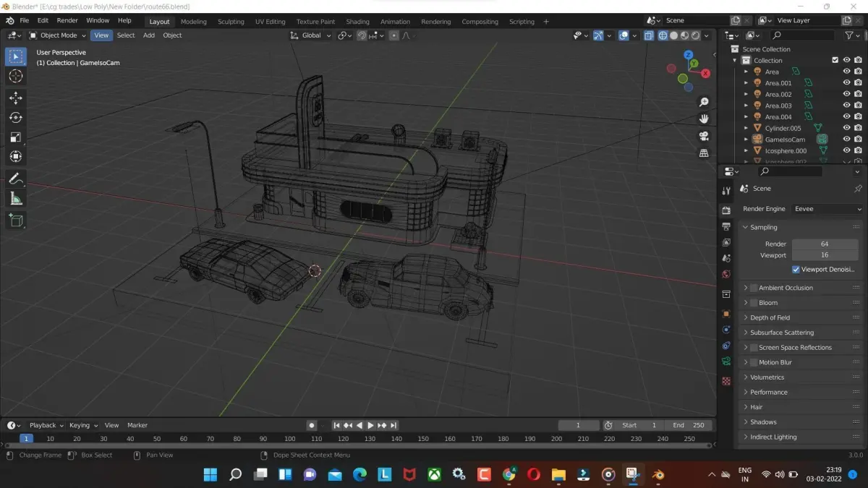868x488 pixels.
Task: Open the Render menu
Action: click(x=67, y=21)
